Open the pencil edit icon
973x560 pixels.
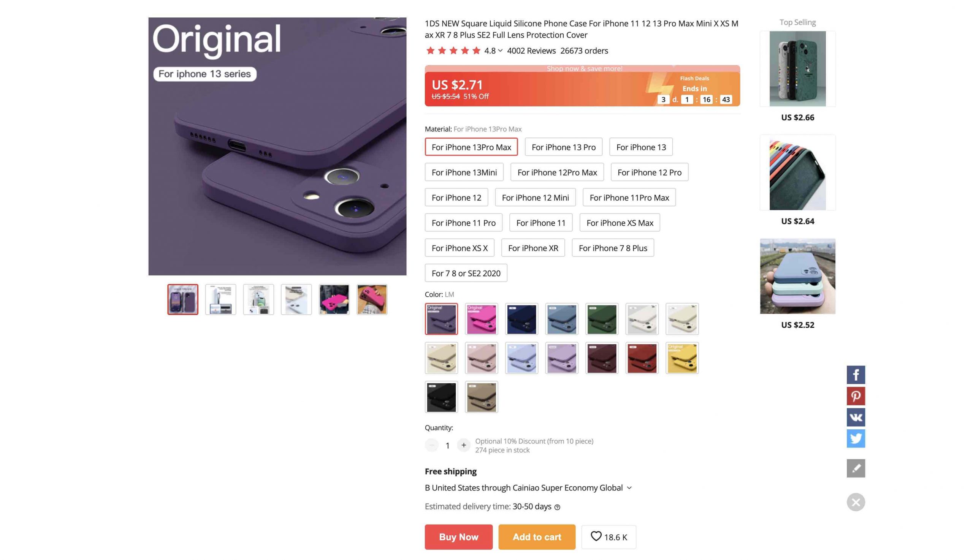(x=855, y=468)
